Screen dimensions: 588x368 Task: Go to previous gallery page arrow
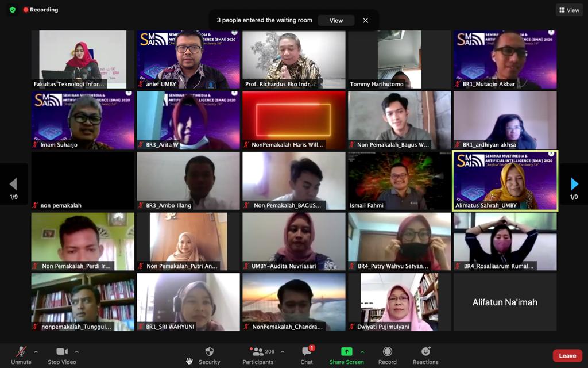coord(14,184)
